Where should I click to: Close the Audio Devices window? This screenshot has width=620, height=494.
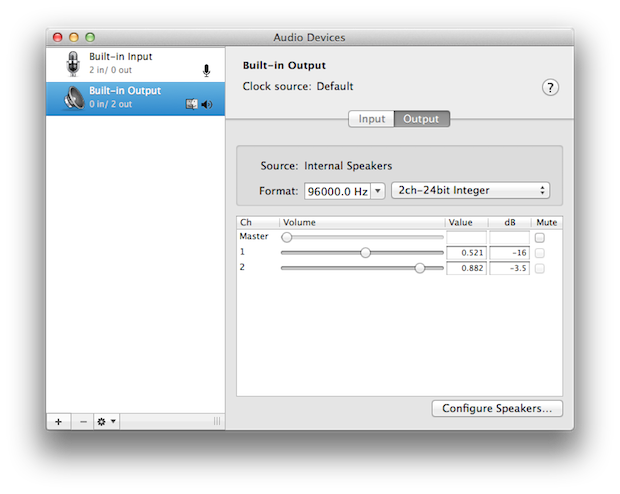[58, 37]
